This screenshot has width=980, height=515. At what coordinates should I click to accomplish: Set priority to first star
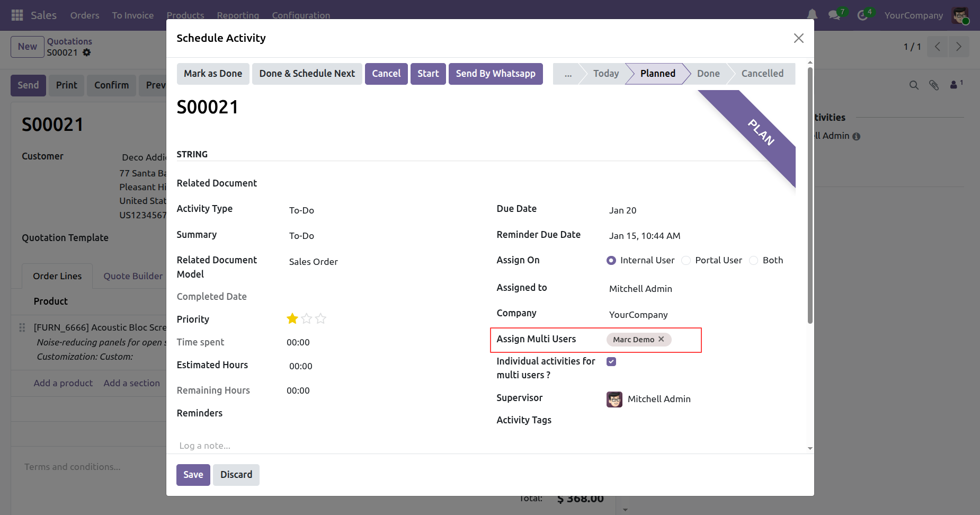coord(292,318)
